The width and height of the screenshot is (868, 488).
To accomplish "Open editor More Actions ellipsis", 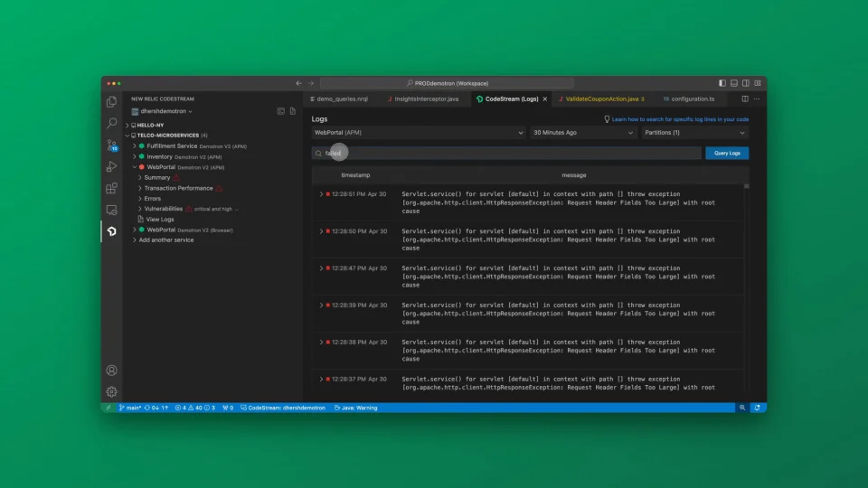I will (x=757, y=99).
